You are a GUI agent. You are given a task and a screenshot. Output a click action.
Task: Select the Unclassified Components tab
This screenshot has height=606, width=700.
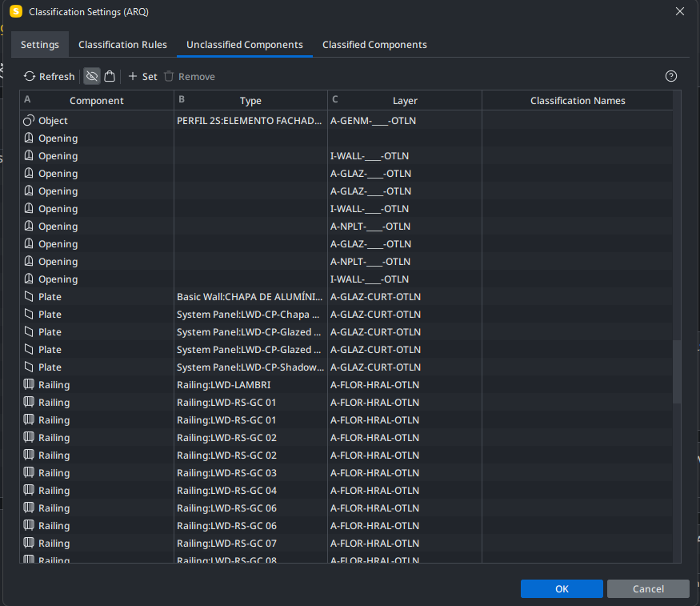point(245,44)
